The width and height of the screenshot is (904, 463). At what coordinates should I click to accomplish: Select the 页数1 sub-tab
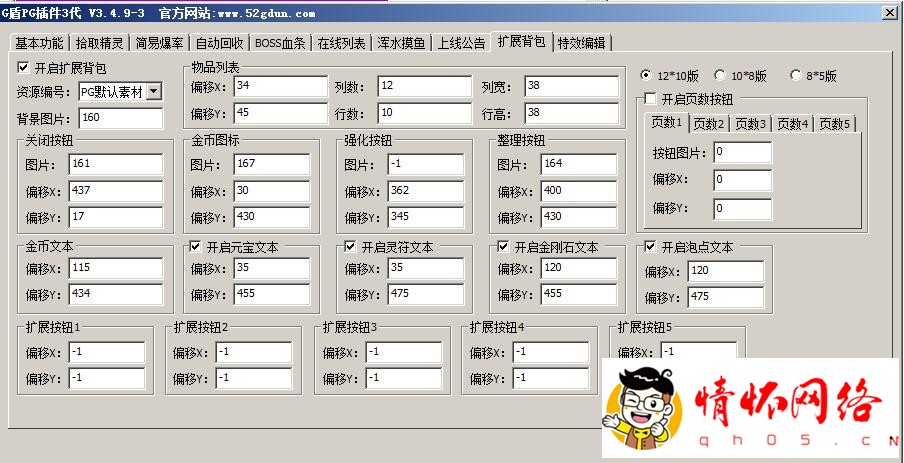[666, 122]
